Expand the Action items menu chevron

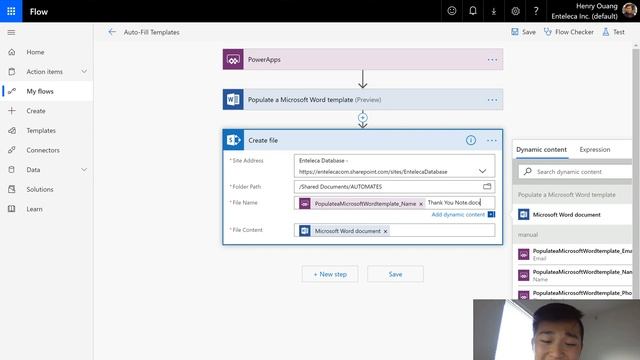coord(84,71)
